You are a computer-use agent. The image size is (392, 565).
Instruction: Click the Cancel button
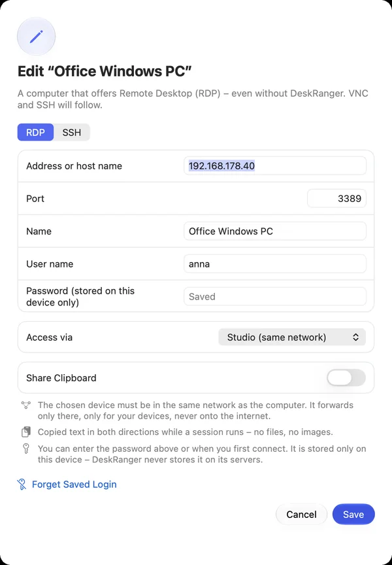(x=301, y=514)
